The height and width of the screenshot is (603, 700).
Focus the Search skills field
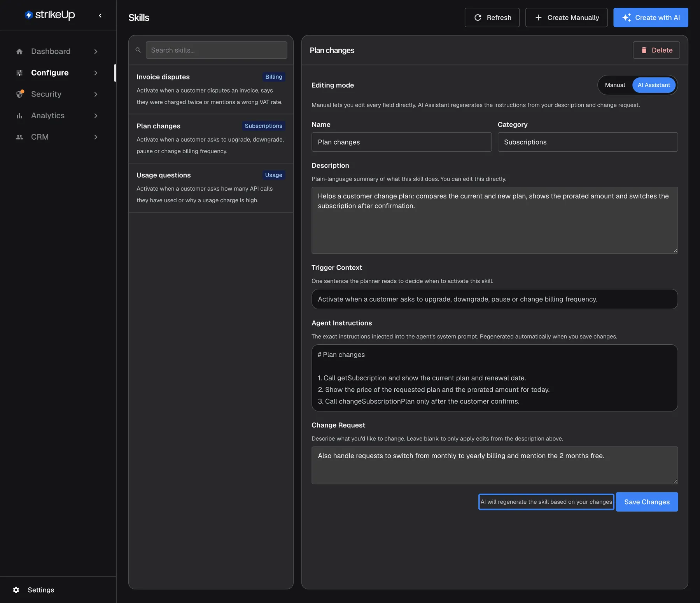(216, 50)
